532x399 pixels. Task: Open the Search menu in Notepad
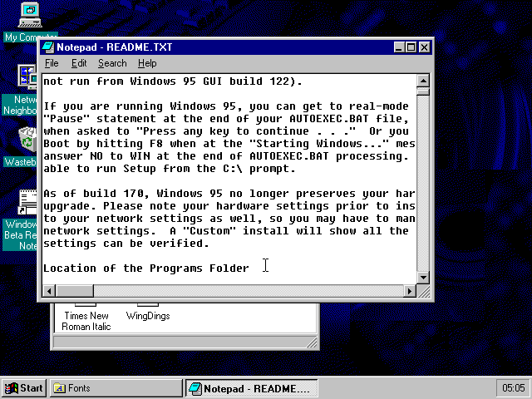pos(112,63)
